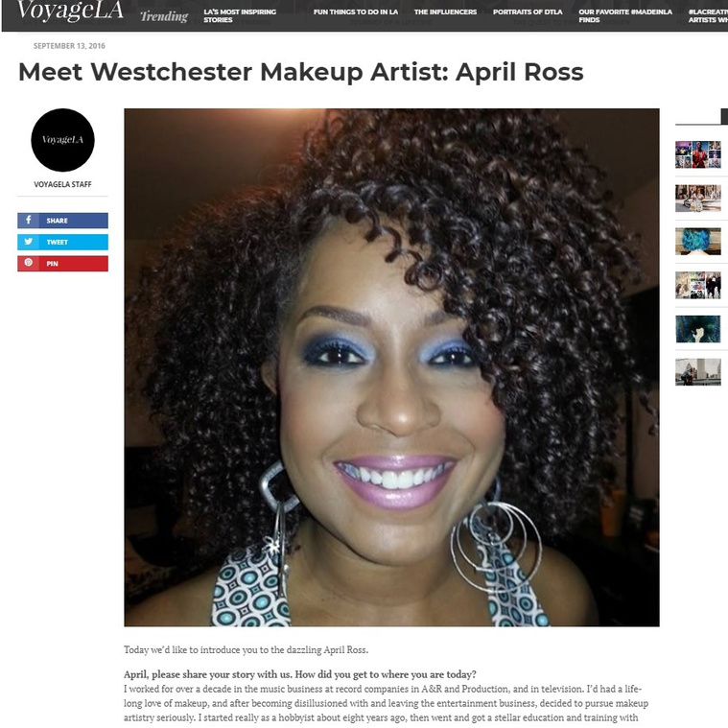Screen dimensions: 728x728
Task: Open Our Favorite #MadeInLA Finds
Action: point(625,15)
